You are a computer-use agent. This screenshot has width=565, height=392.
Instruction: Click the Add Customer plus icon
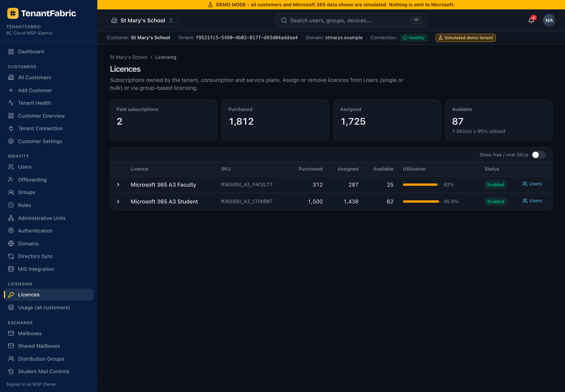click(x=11, y=90)
